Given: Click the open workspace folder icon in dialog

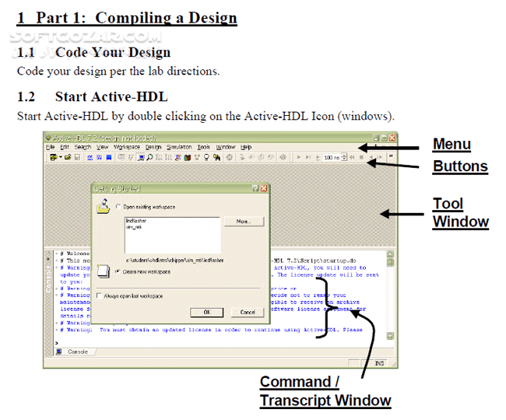Looking at the screenshot, I should (x=102, y=208).
